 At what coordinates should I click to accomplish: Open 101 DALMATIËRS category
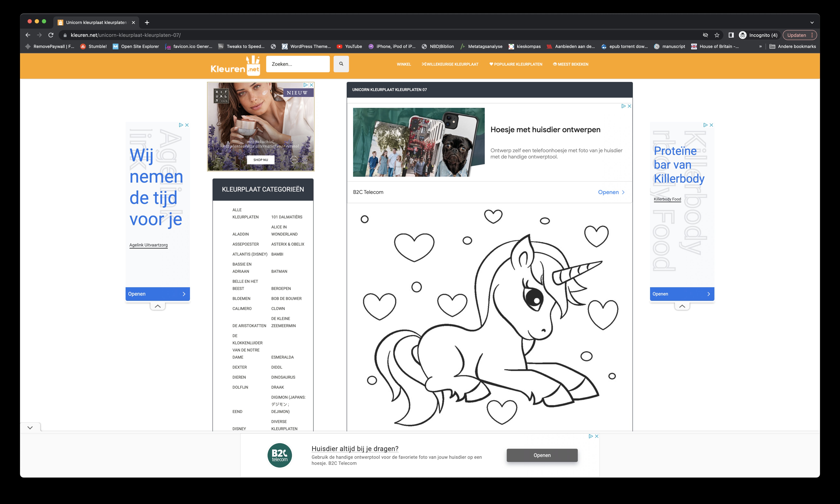click(x=287, y=217)
